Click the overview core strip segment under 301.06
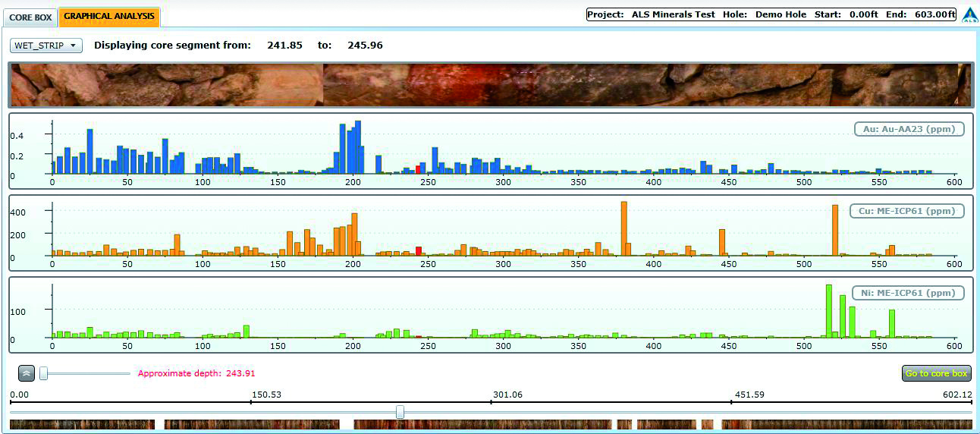Viewport: 980px width, 434px height. tap(483, 425)
